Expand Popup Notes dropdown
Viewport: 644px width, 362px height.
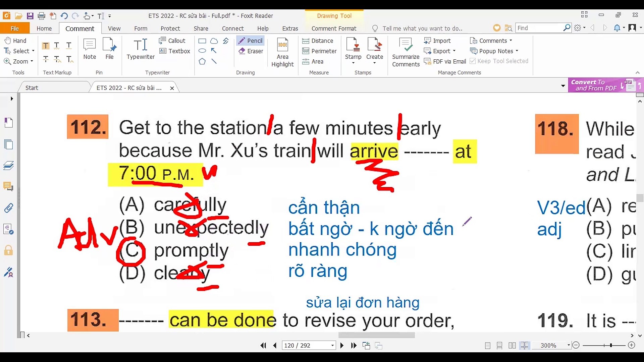[517, 51]
